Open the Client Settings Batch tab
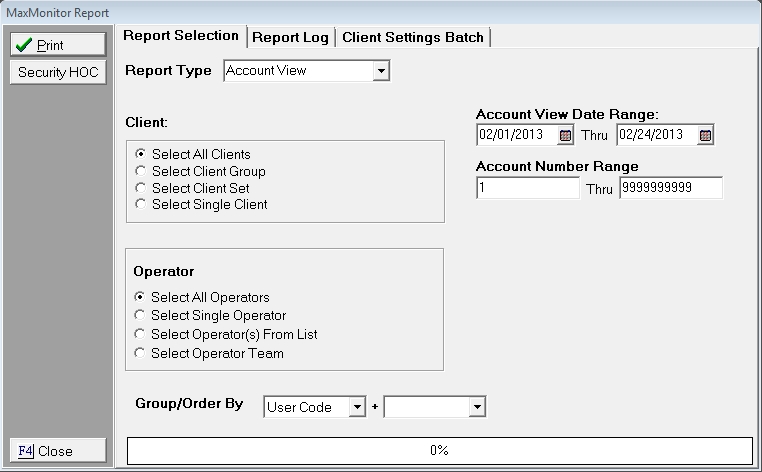This screenshot has width=762, height=472. click(x=412, y=37)
